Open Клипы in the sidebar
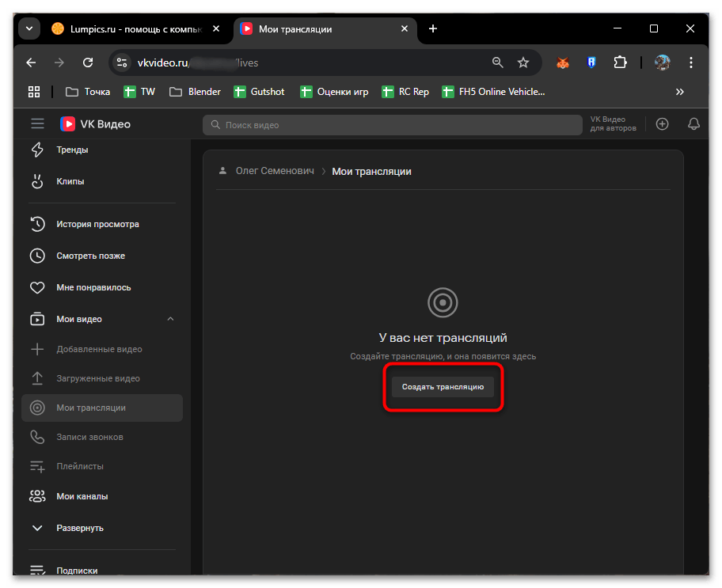Screen dimensions: 722x588 [70, 181]
